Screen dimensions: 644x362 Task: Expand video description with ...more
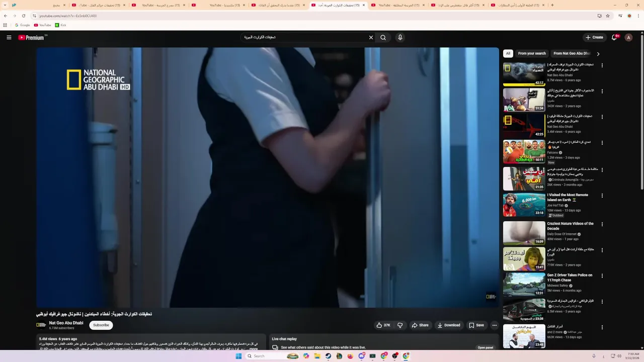click(x=253, y=348)
